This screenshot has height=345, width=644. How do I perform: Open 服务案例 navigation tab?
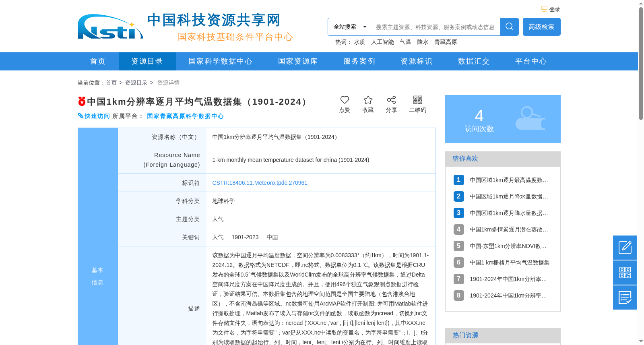[359, 61]
